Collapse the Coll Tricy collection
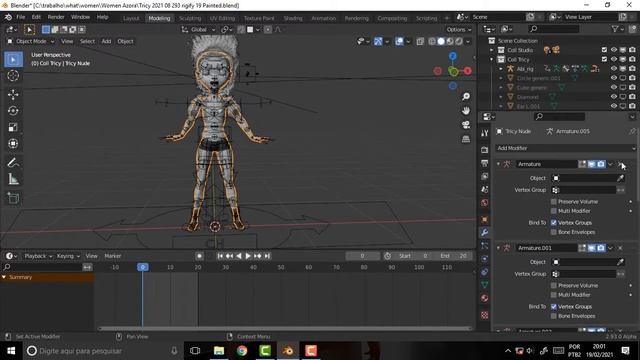The image size is (640, 360). pos(491,59)
